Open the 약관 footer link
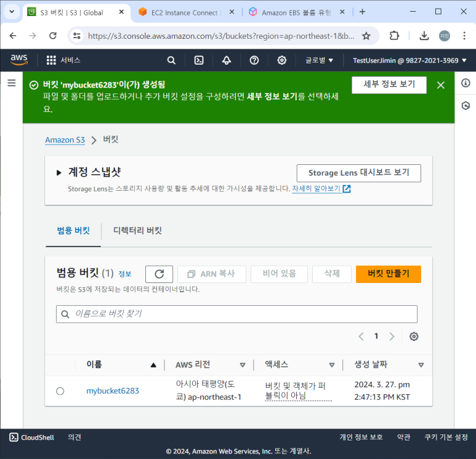Viewport: 476px width, 459px height. tap(403, 437)
